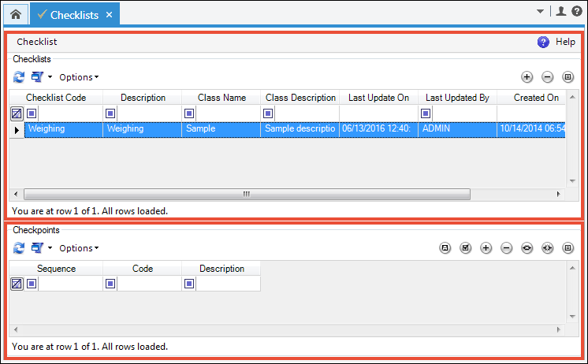Screen dimensions: 588x364
Task: Select the Weighing checklist code cell
Action: 64,130
